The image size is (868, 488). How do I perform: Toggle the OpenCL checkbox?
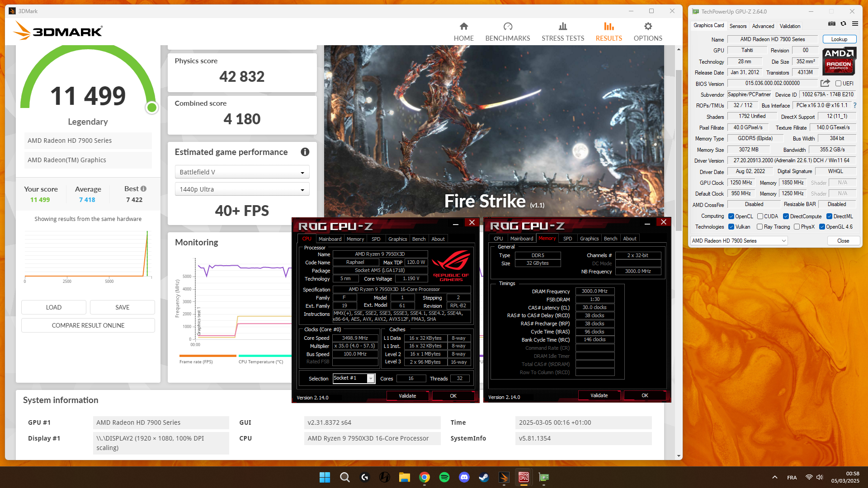point(731,216)
